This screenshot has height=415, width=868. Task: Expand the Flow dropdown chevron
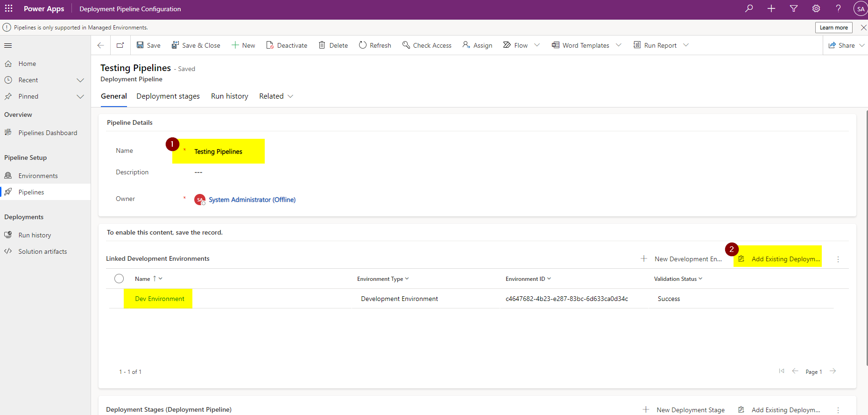click(537, 45)
